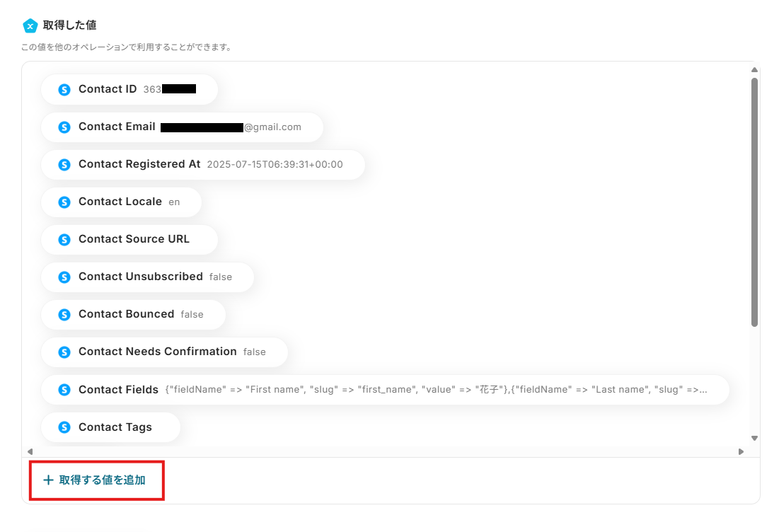Click the vertical scrollbar thumb
The width and height of the screenshot is (779, 532).
click(x=755, y=202)
